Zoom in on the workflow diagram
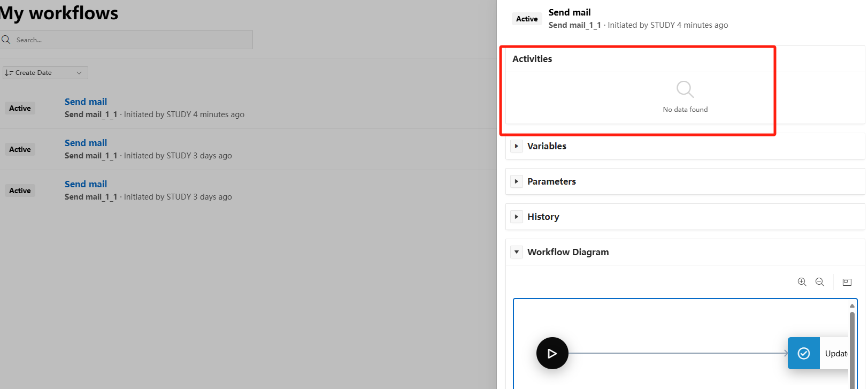 tap(802, 282)
